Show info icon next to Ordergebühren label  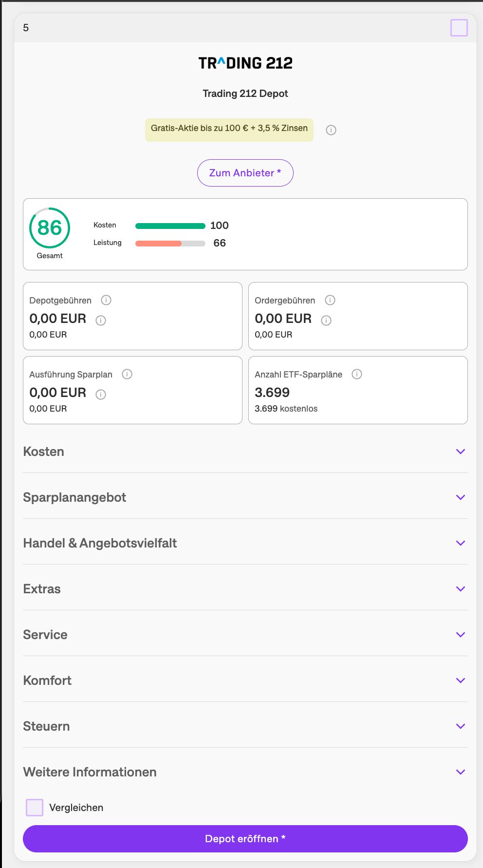tap(330, 300)
